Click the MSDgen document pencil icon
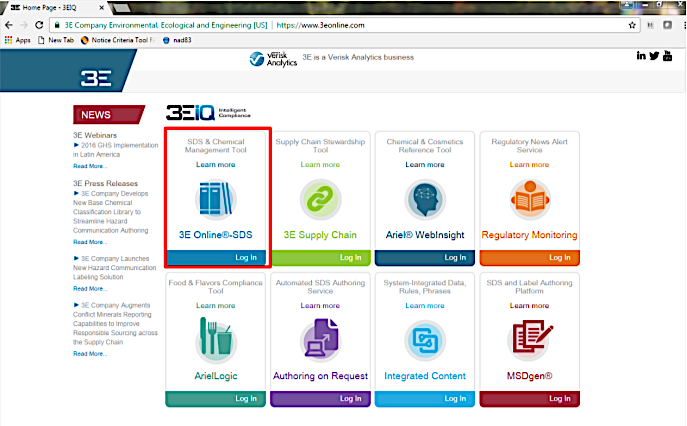Viewport: 687px width, 426px height. coord(530,339)
